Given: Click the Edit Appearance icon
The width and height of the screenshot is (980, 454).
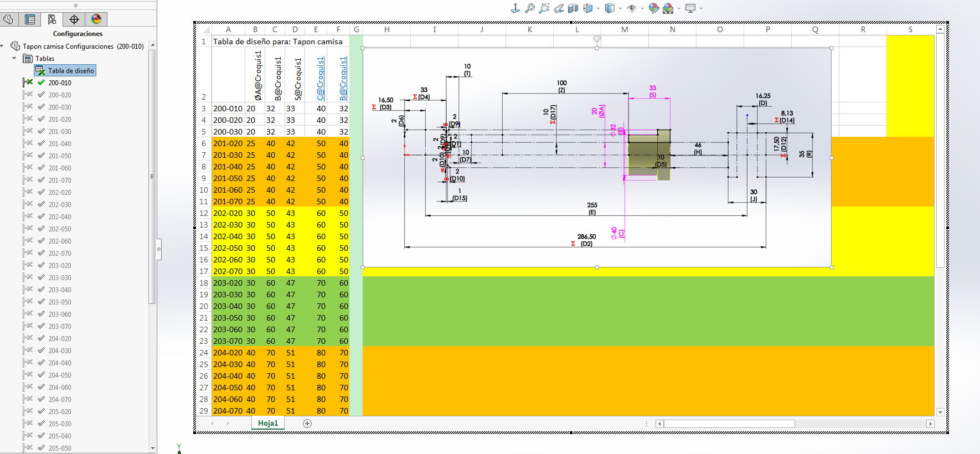Looking at the screenshot, I should [654, 8].
